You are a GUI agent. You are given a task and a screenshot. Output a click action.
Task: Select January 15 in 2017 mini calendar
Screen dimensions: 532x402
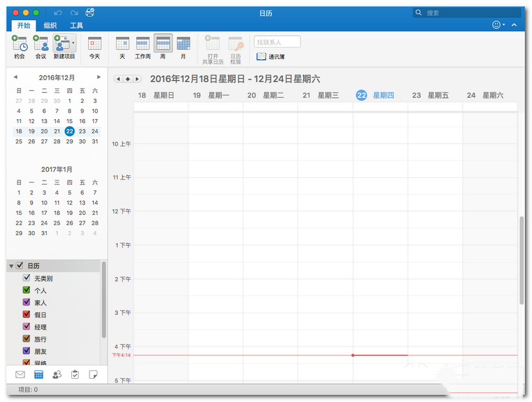19,213
